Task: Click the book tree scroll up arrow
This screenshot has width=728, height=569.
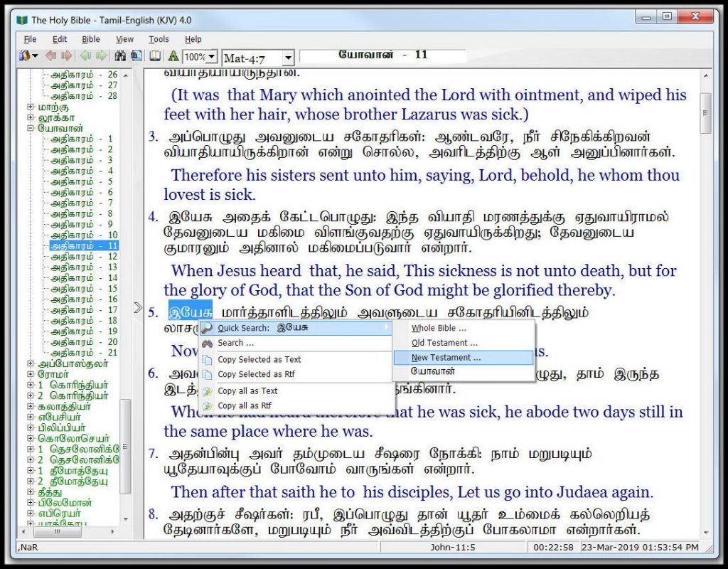Action: point(125,75)
